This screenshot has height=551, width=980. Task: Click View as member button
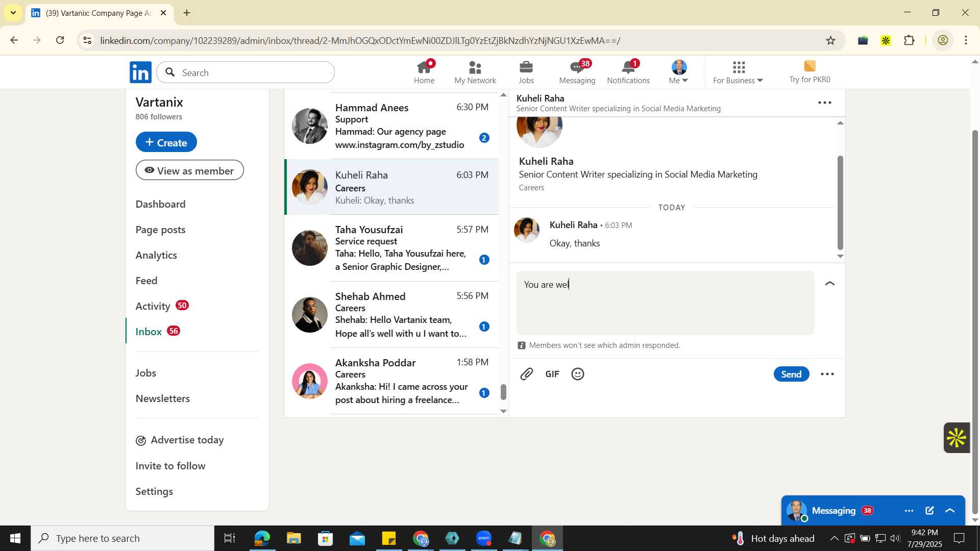pyautogui.click(x=189, y=170)
